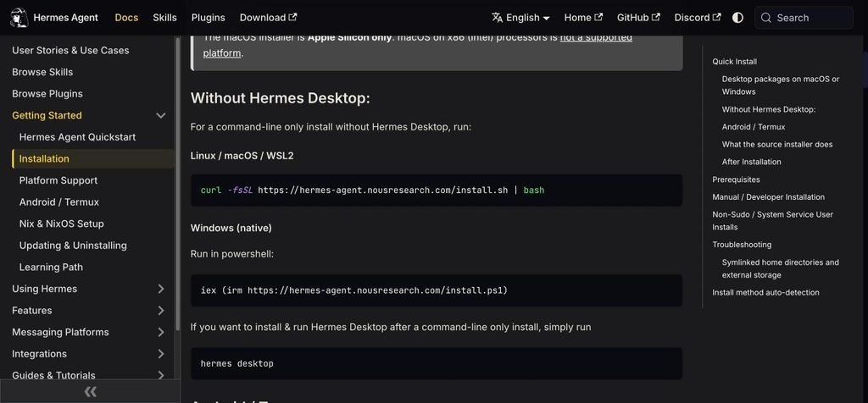This screenshot has width=868, height=403.
Task: Select Features sidebar label
Action: pyautogui.click(x=32, y=310)
